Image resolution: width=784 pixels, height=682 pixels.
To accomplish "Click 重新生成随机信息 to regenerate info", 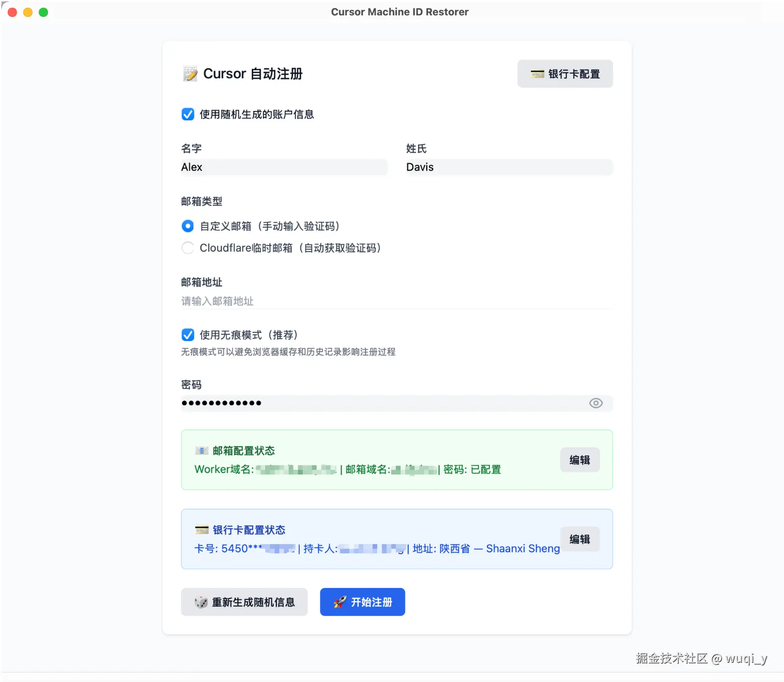I will (244, 602).
